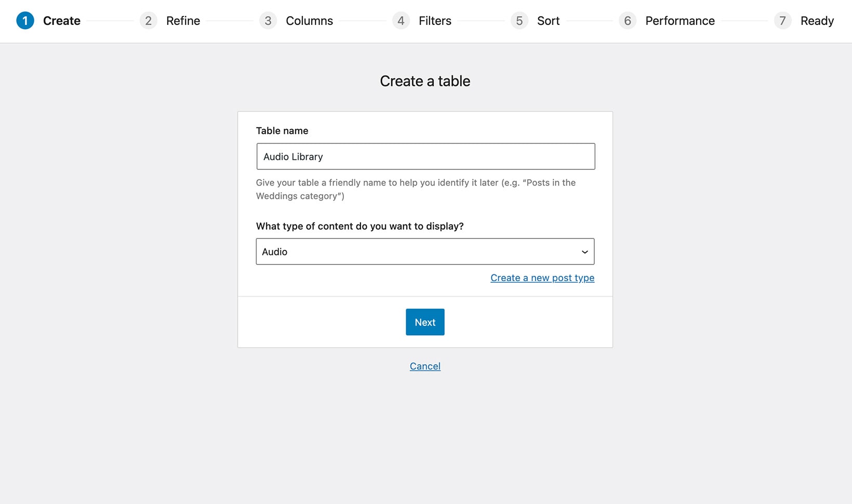
Task: Switch to the Columns wizard step
Action: (x=309, y=21)
